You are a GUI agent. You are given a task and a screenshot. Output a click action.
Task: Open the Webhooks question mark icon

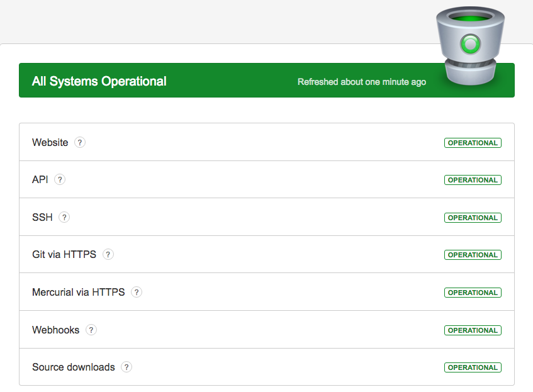pyautogui.click(x=91, y=330)
